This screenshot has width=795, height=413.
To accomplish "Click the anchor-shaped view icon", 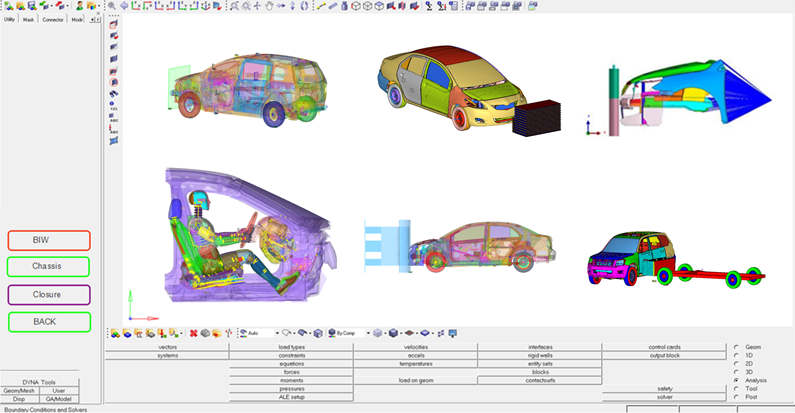I will [x=207, y=6].
